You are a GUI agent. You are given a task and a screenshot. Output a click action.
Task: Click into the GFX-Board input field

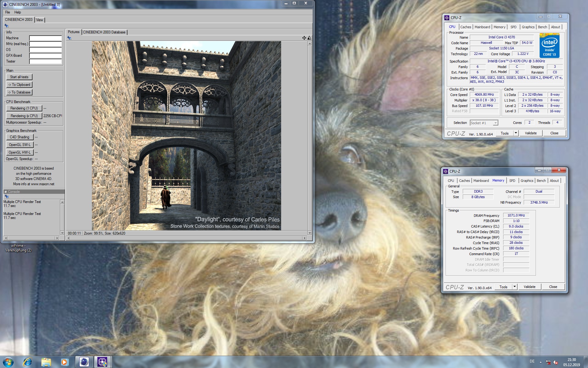point(46,56)
